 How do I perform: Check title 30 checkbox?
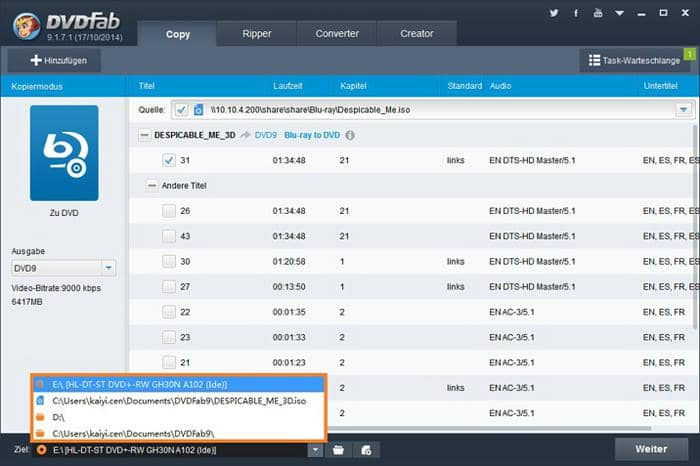tap(169, 261)
